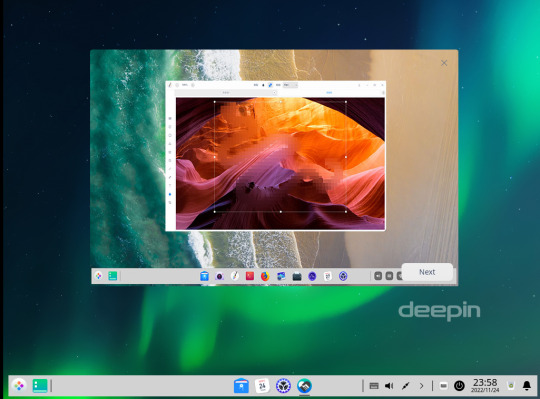Close the welcome introduction dialog
Image resolution: width=540 pixels, height=399 pixels.
click(444, 63)
